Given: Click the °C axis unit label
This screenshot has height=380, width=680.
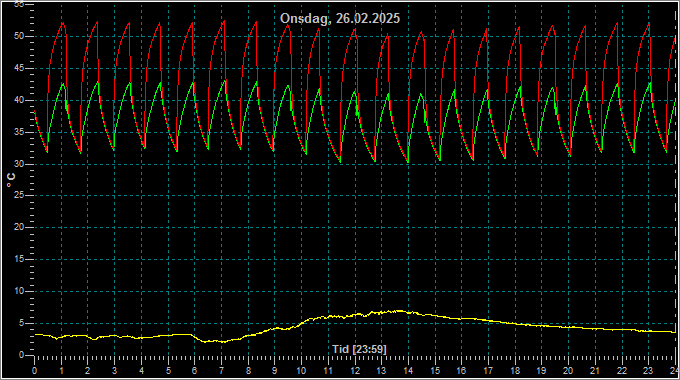Looking at the screenshot, I should tap(11, 180).
